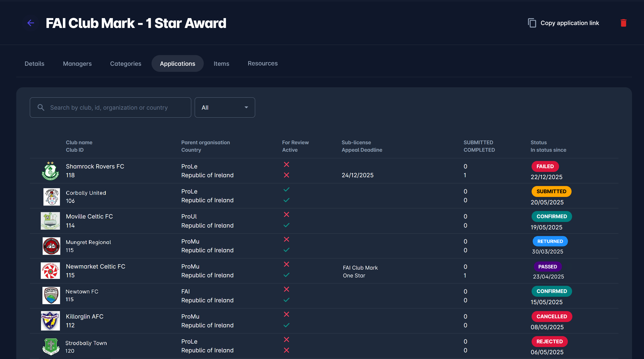Click the search magnifier icon

pos(41,108)
